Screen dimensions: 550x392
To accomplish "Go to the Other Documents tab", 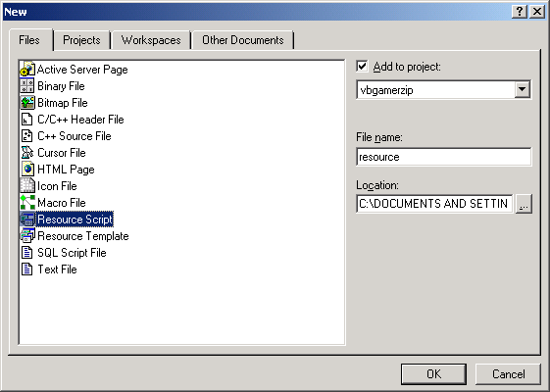I will (x=243, y=40).
